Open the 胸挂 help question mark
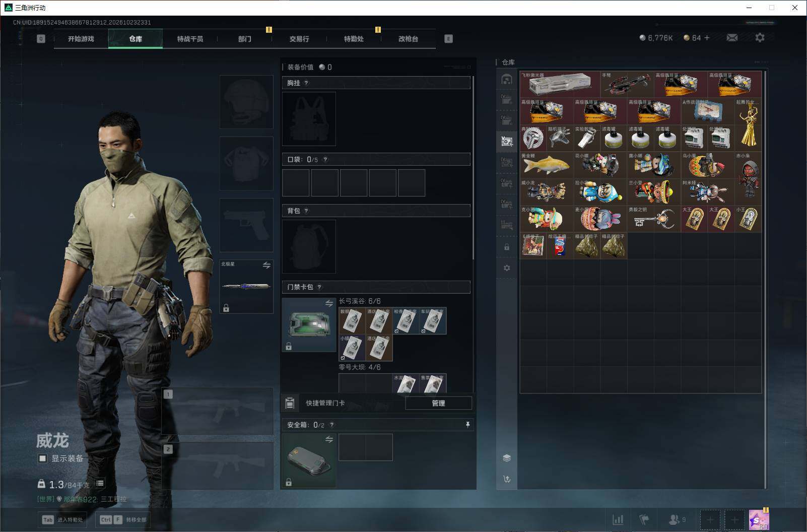 click(x=306, y=83)
